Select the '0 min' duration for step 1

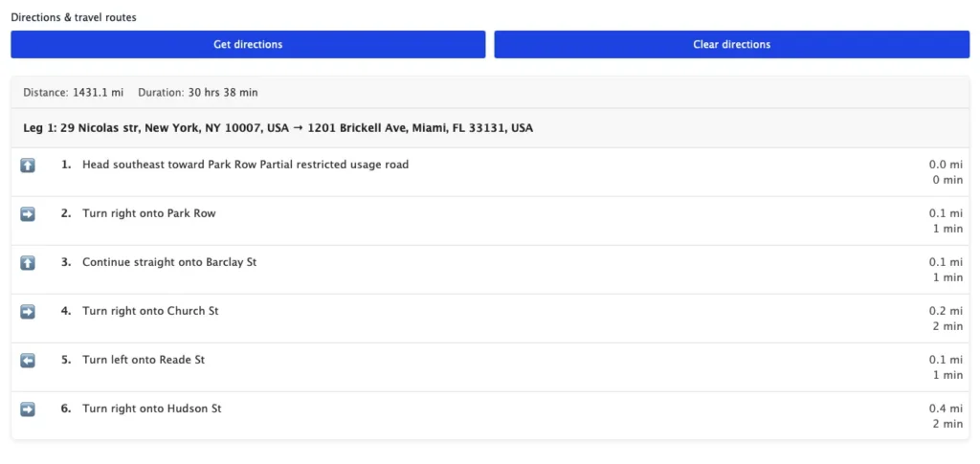(948, 180)
